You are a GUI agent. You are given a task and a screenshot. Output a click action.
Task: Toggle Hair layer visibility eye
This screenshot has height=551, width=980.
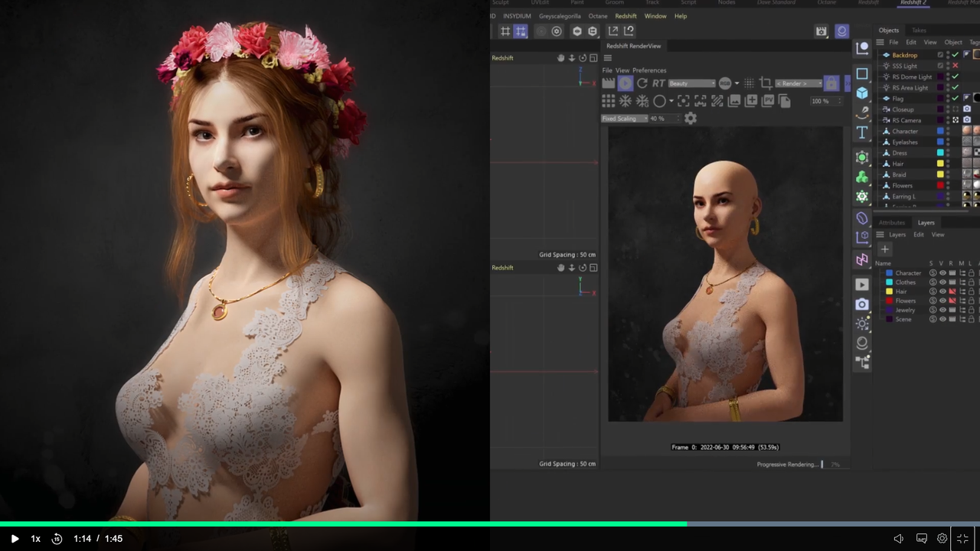pyautogui.click(x=942, y=292)
